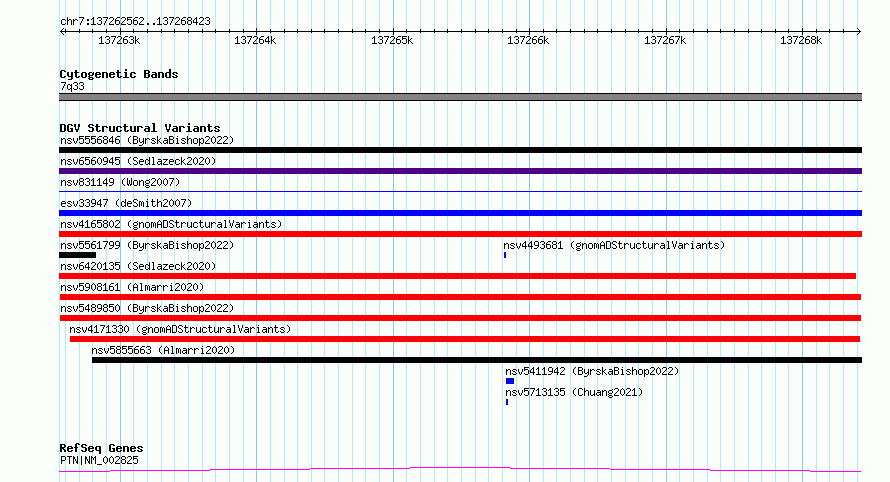Screen dimensions: 890x482
Task: Click the 137263k ruler label
Action: click(119, 40)
